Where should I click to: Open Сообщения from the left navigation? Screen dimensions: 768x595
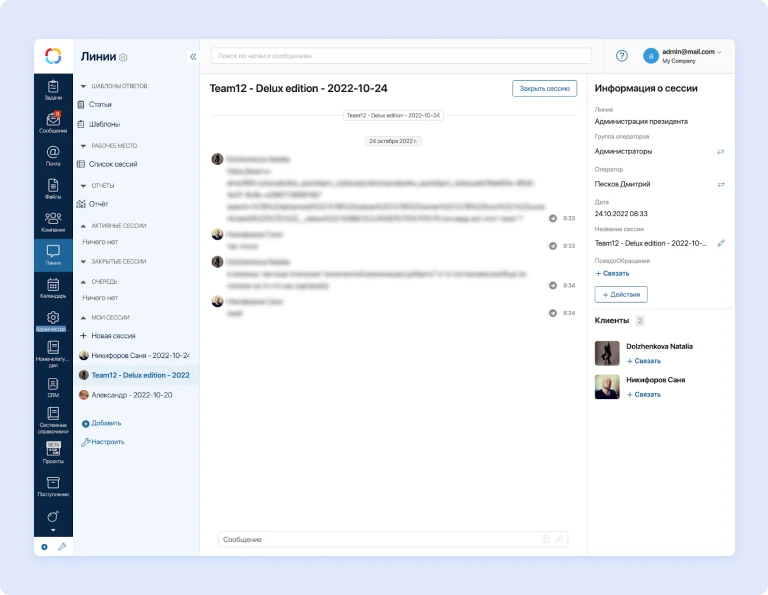click(53, 123)
